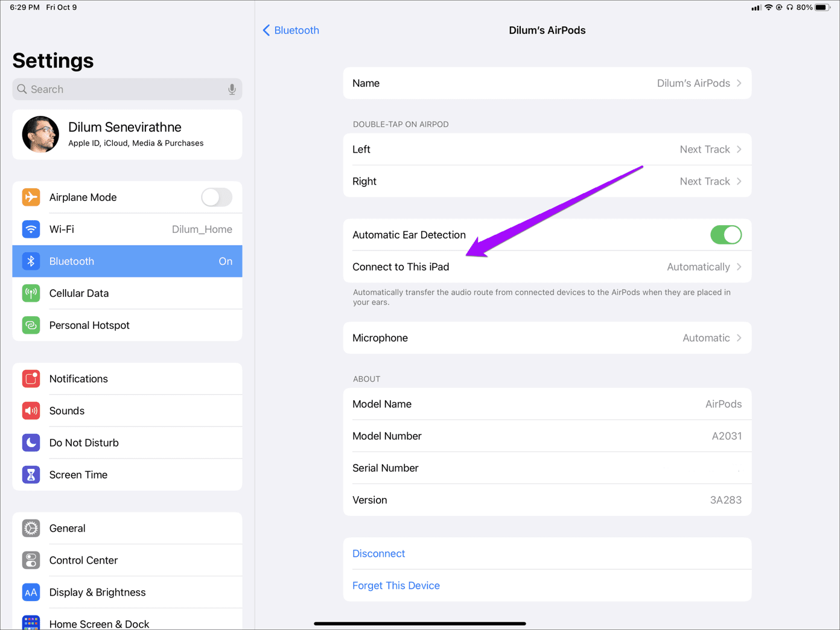Tap the Airplane Mode icon
The image size is (840, 630).
[x=31, y=197]
